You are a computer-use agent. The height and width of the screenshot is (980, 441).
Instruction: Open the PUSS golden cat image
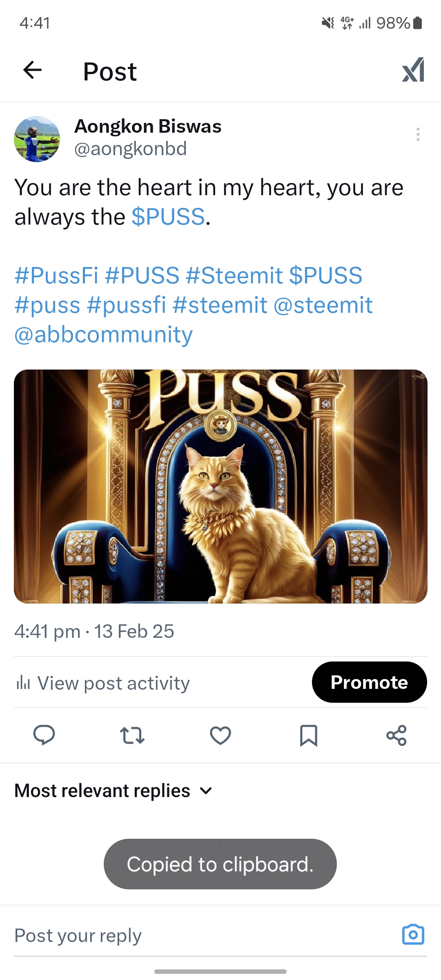(220, 486)
